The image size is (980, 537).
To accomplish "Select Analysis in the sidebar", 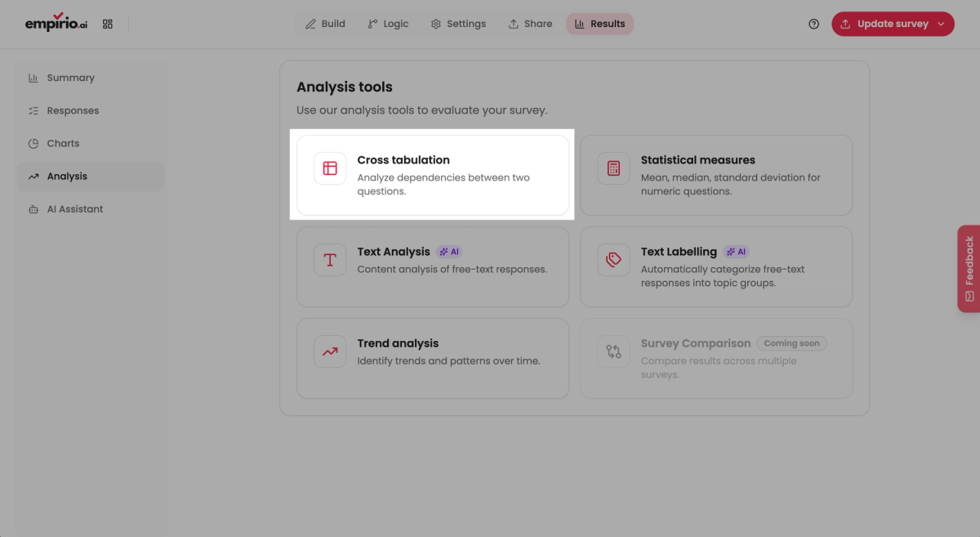I will coord(91,176).
